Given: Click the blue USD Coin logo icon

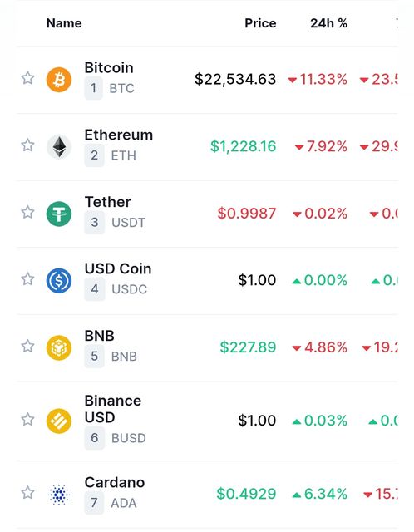Looking at the screenshot, I should [59, 281].
